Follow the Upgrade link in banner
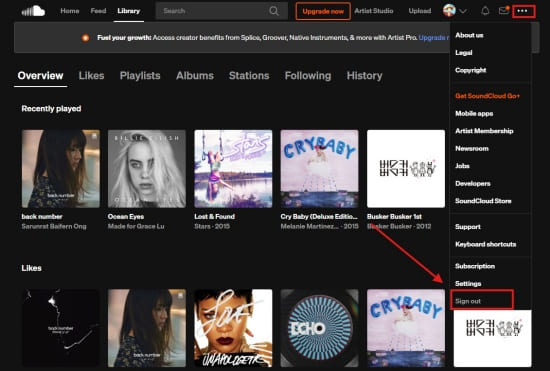The height and width of the screenshot is (371, 550). click(434, 38)
